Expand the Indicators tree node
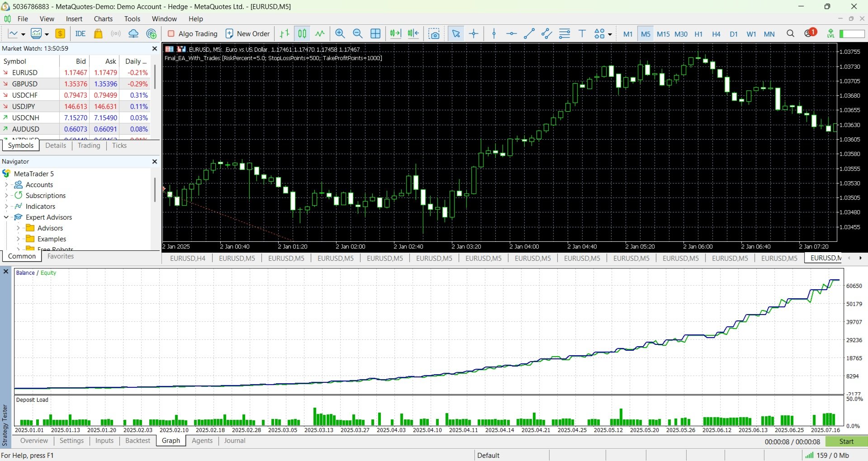Image resolution: width=868 pixels, height=461 pixels. click(x=6, y=206)
